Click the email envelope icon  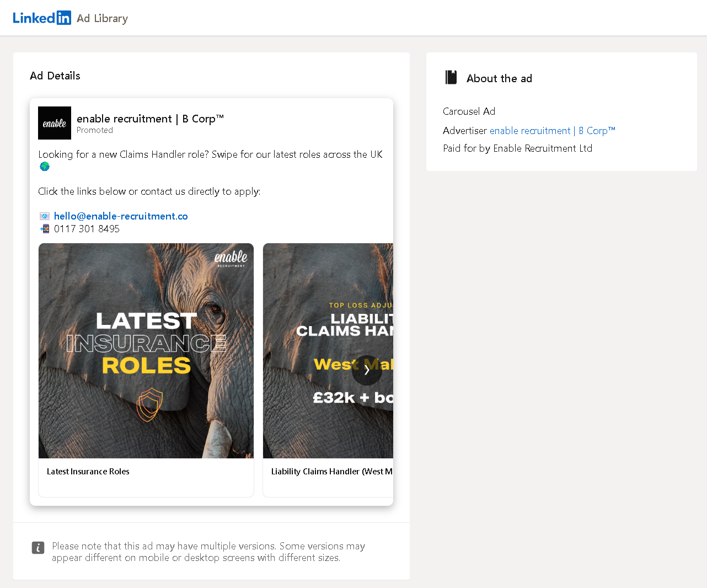click(x=44, y=216)
